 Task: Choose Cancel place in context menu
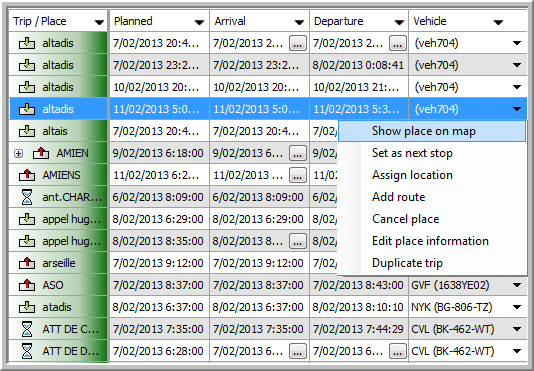click(x=432, y=219)
